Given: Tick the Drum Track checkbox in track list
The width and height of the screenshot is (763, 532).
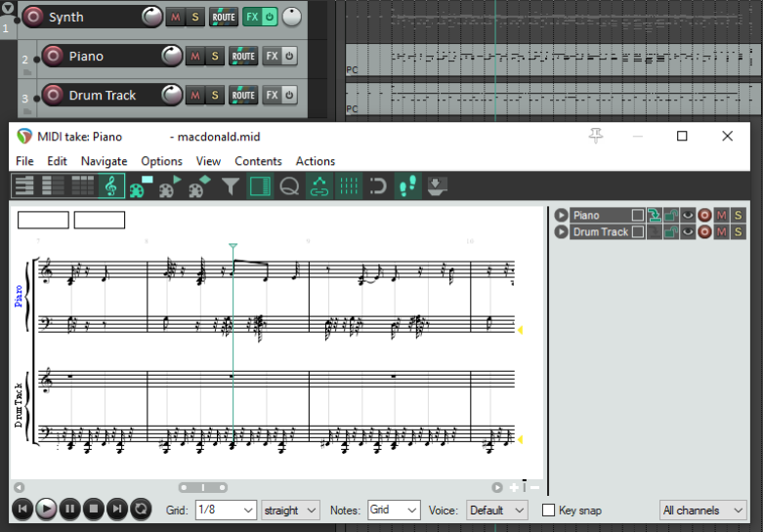Looking at the screenshot, I should click(637, 232).
